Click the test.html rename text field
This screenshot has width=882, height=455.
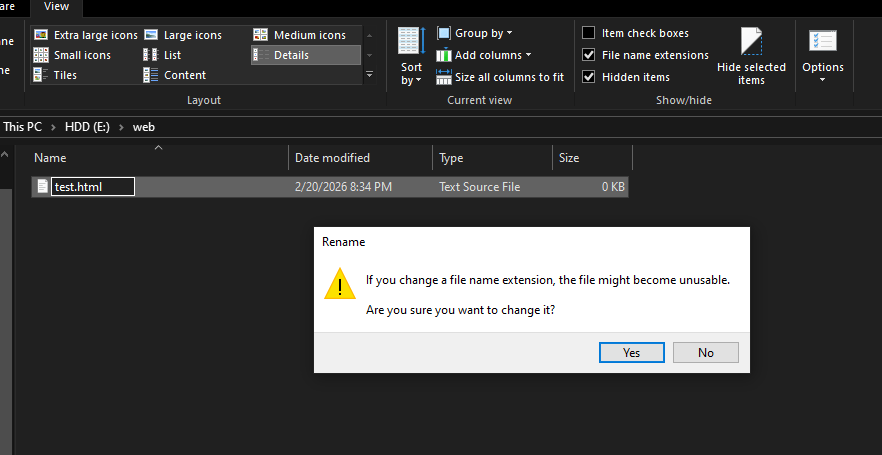pos(93,187)
